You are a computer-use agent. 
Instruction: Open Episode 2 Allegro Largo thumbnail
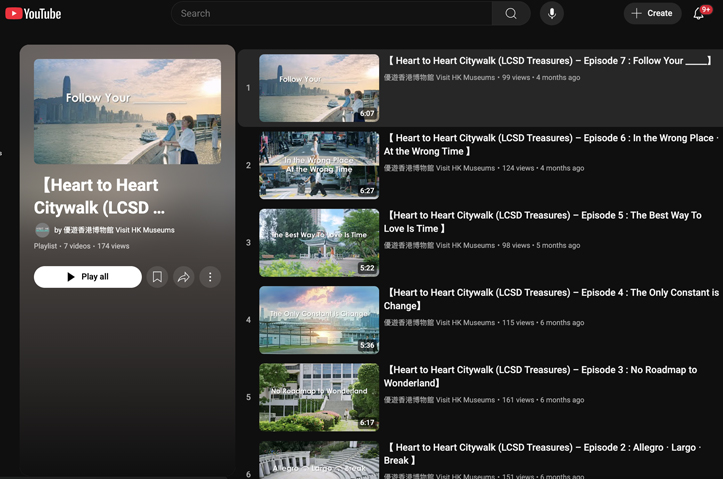(319, 460)
